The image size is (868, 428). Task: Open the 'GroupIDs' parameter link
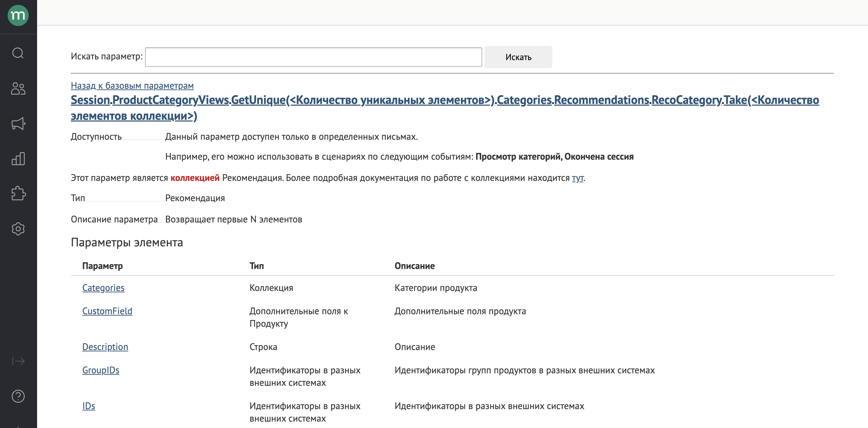[x=101, y=370]
